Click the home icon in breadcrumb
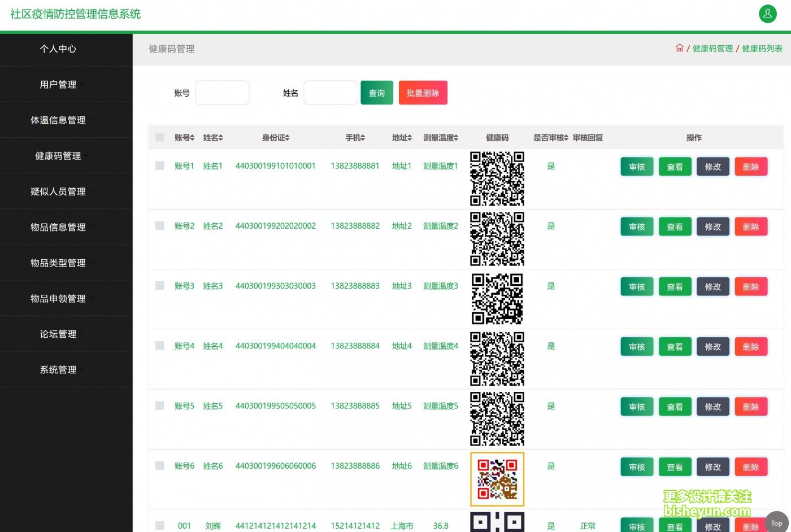791x532 pixels. 680,48
